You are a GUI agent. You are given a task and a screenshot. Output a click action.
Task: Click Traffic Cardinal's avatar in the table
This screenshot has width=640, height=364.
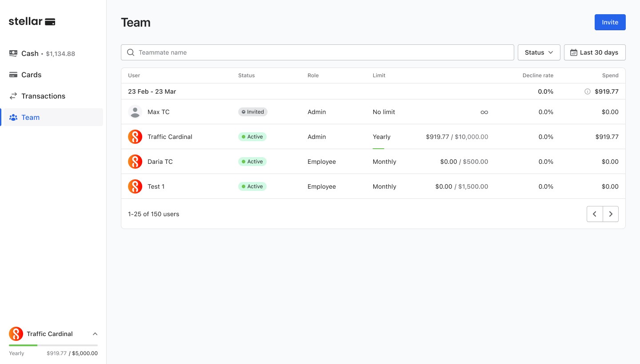(135, 137)
